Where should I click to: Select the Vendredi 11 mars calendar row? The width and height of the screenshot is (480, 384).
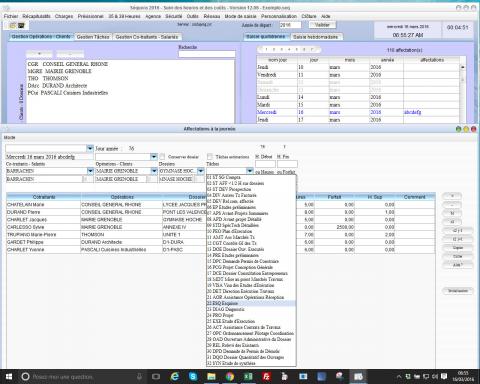(x=358, y=75)
